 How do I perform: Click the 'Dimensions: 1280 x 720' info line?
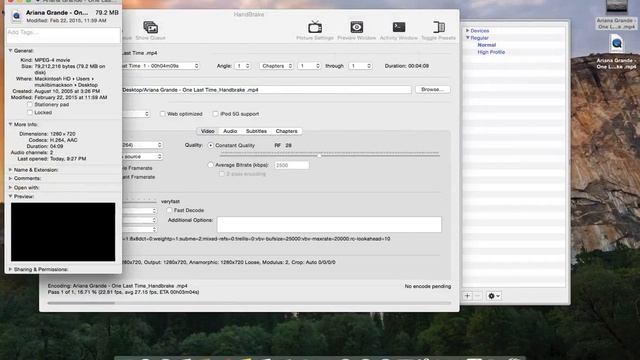click(x=47, y=134)
